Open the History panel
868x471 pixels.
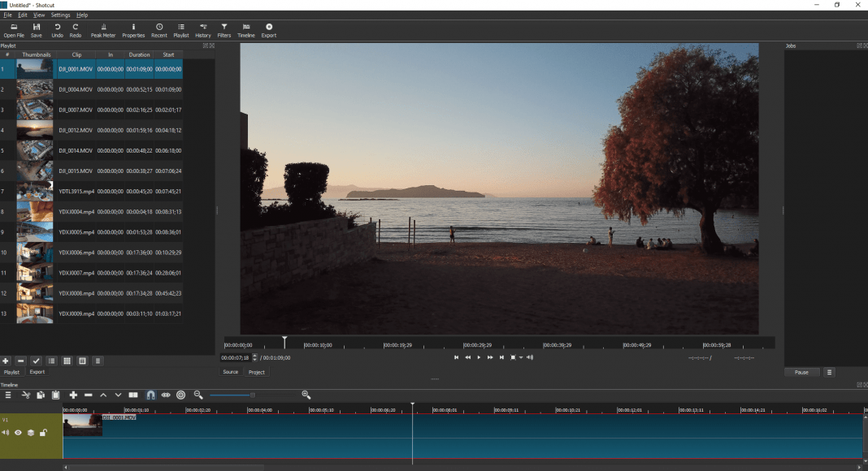coord(202,30)
